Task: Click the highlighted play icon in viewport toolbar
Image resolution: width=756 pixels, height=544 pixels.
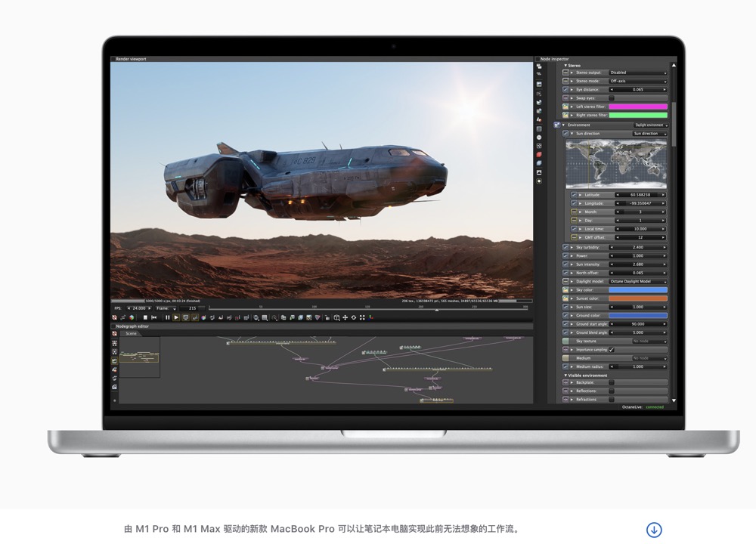Action: pos(176,317)
